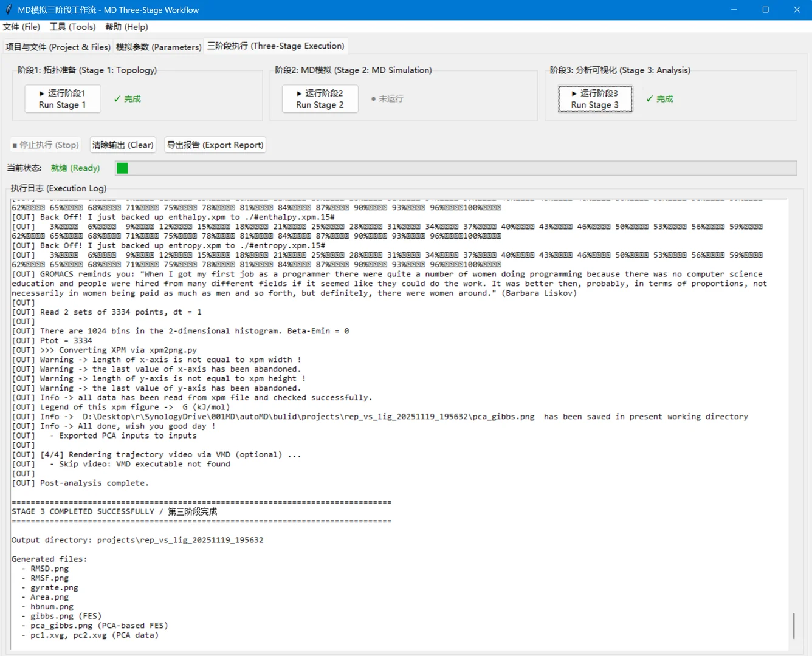Click the Stage 3 完成 status label
The width and height of the screenshot is (812, 656).
click(659, 98)
